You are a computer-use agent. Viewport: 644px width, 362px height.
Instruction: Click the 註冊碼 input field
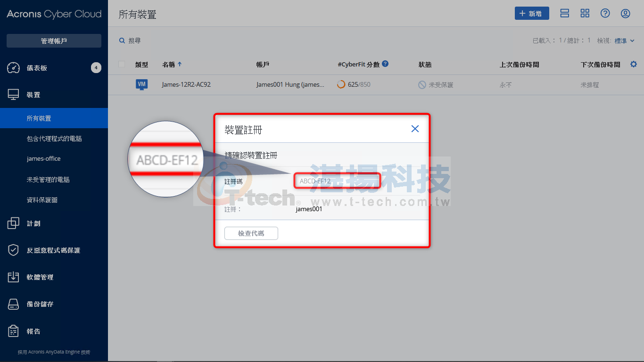click(x=337, y=181)
